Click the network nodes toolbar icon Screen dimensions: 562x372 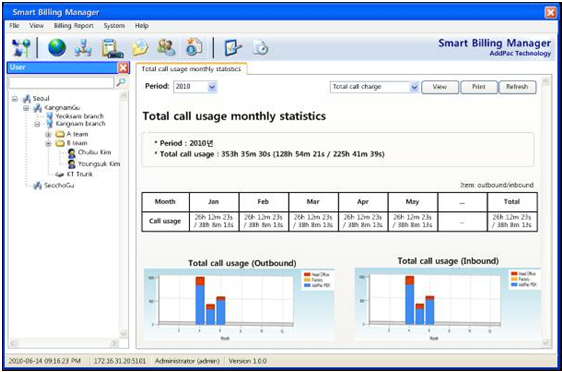click(83, 48)
